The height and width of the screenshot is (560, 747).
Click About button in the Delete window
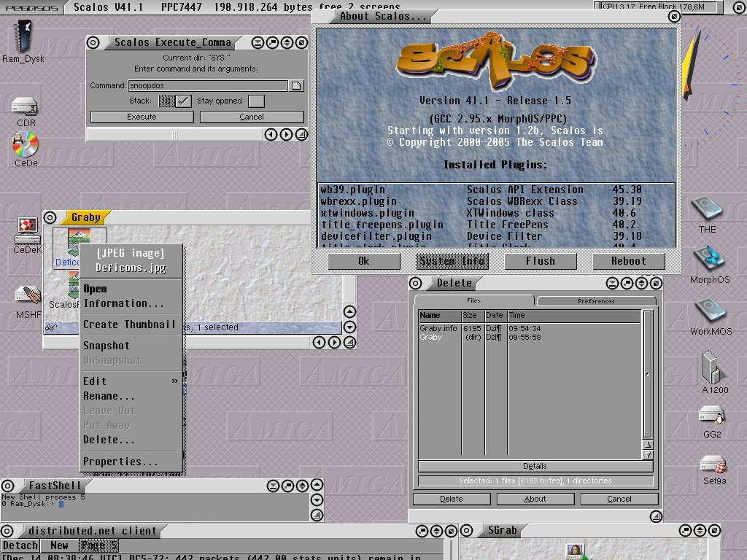[535, 499]
